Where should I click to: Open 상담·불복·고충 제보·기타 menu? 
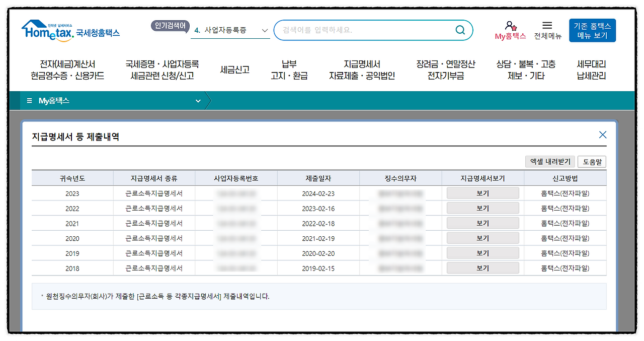(x=526, y=70)
